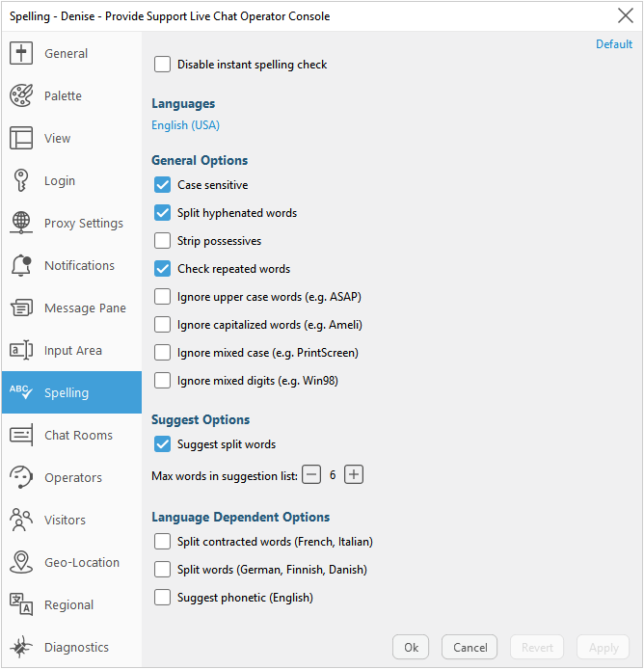Click the View layout icon
Screen dimensions: 644x669
pyautogui.click(x=21, y=138)
